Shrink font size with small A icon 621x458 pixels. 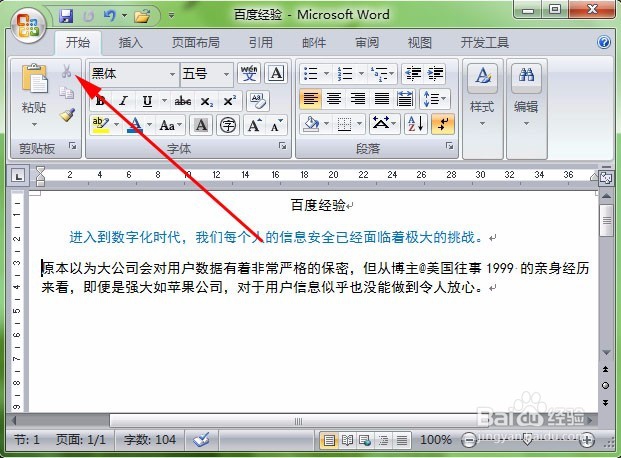click(x=276, y=126)
